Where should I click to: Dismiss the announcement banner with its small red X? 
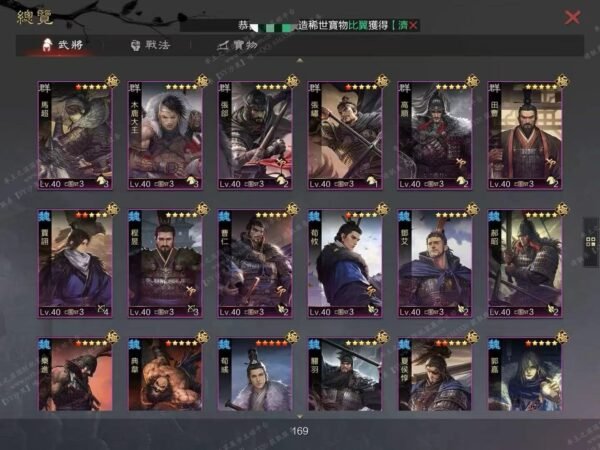[x=413, y=26]
